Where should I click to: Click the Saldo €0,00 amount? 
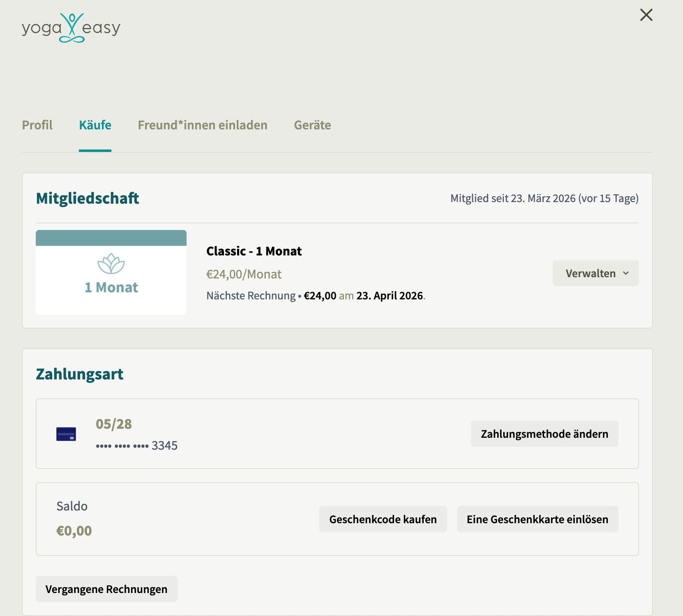click(74, 531)
